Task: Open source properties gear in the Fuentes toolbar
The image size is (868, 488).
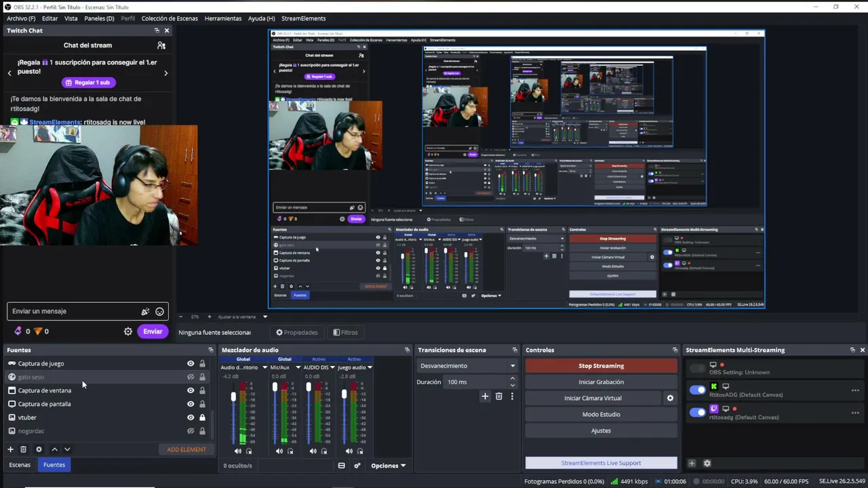Action: tap(39, 449)
